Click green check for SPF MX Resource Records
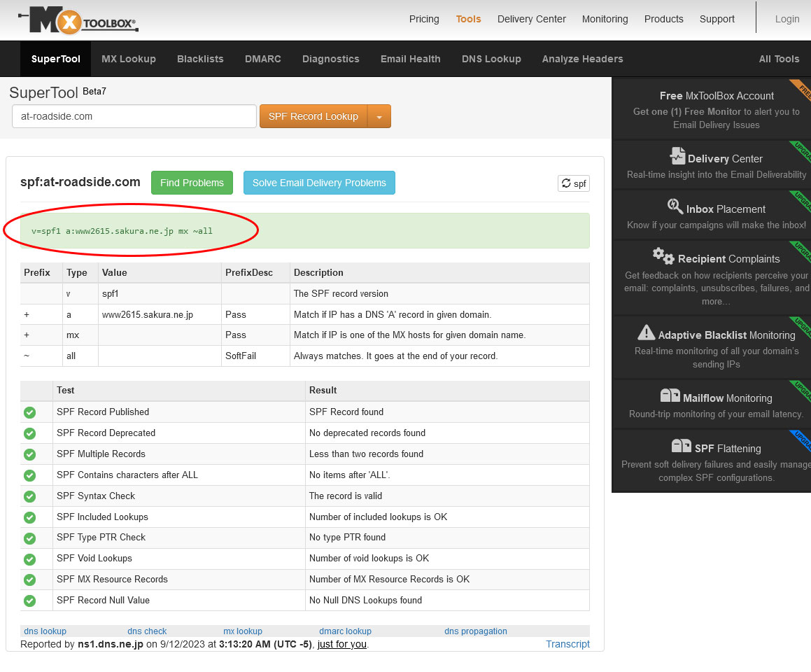The width and height of the screenshot is (811, 672). coord(30,580)
